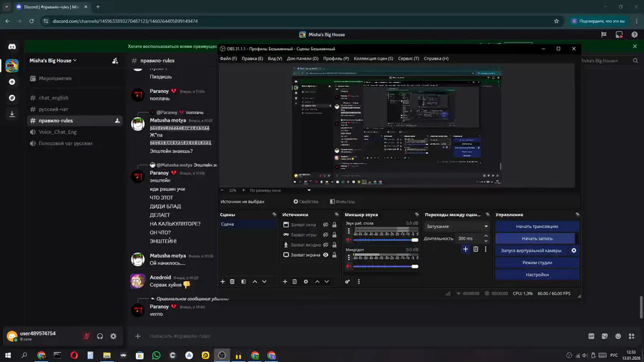Delete the selected scene with trash icon

click(232, 282)
